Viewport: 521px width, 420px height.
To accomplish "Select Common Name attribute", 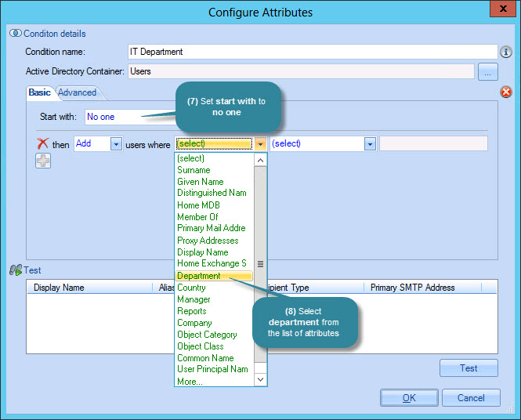I will tap(215, 358).
